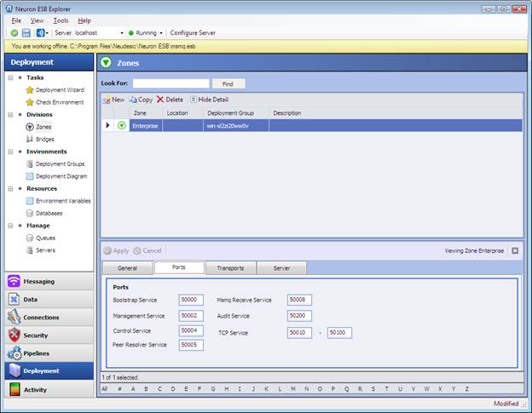Open Deployment Wizard star icon

[x=30, y=89]
